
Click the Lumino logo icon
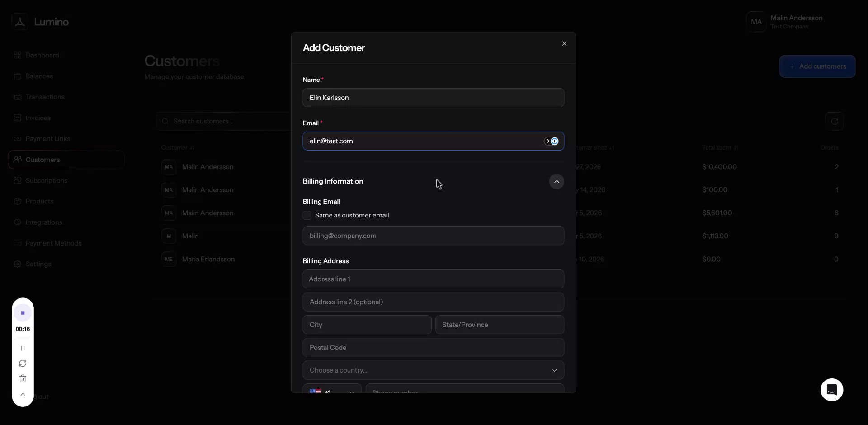tap(20, 22)
